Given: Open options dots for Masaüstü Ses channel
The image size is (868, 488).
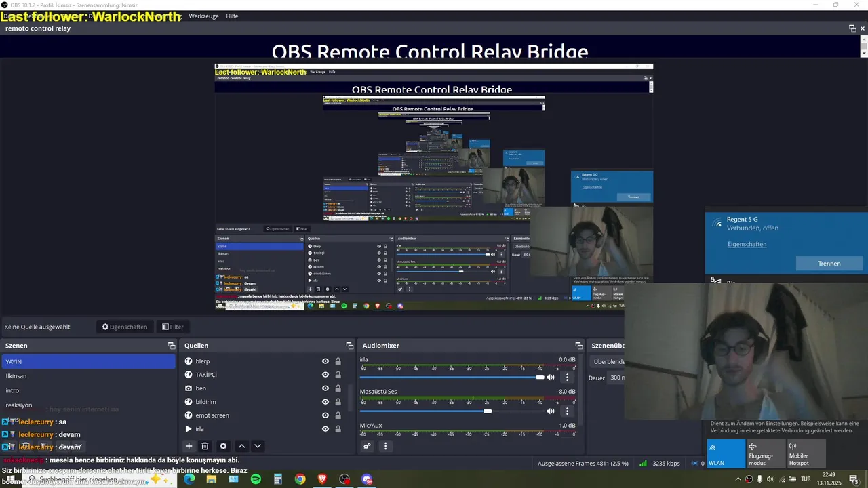Looking at the screenshot, I should [x=568, y=411].
